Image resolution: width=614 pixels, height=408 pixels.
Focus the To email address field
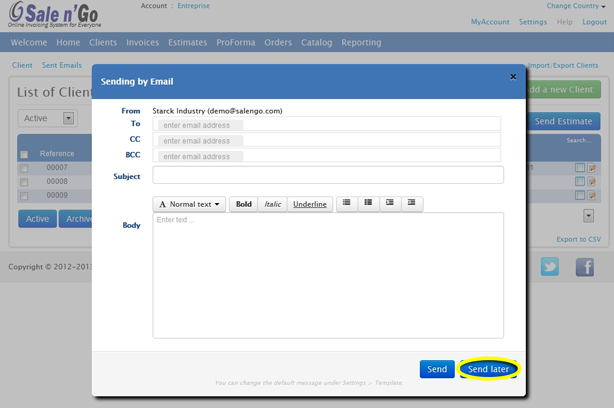click(327, 124)
